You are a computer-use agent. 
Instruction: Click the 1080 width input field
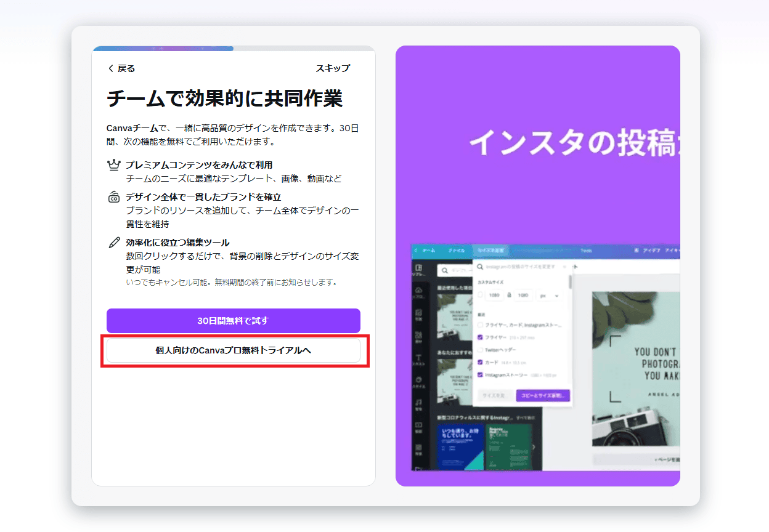[495, 296]
